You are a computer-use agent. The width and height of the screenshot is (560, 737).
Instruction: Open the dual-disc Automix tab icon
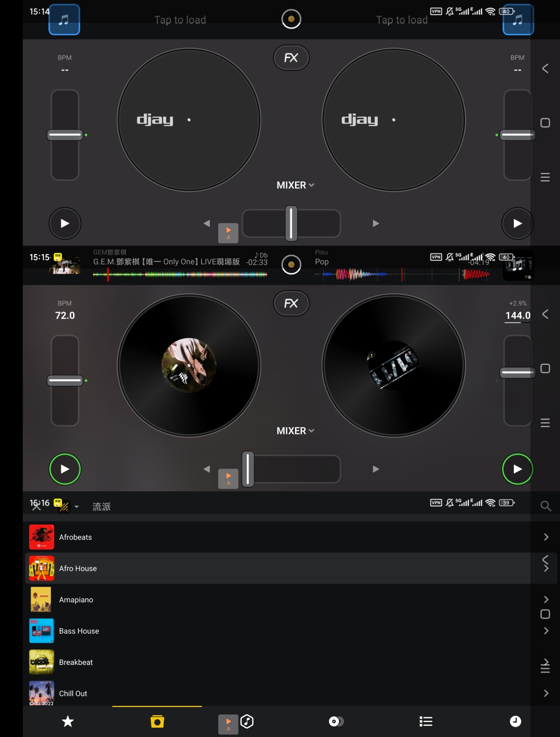(336, 721)
